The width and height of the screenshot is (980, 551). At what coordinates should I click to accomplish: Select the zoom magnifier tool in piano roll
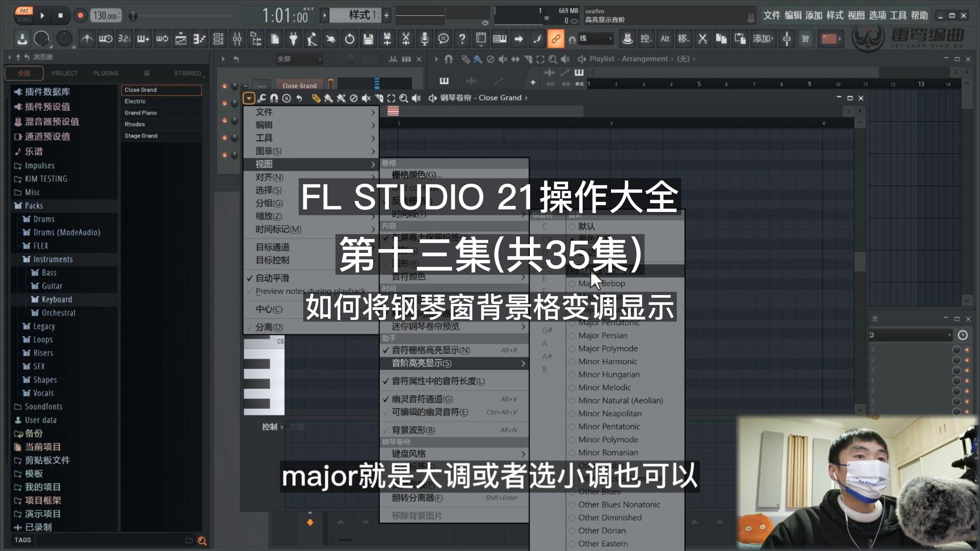point(403,98)
